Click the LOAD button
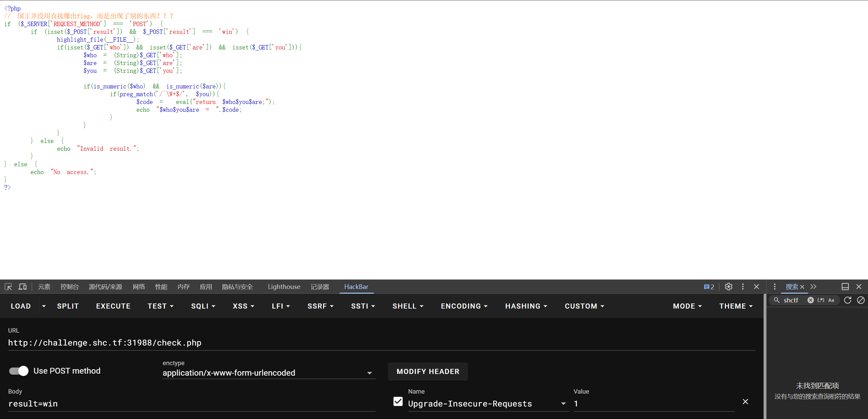The image size is (868, 419). pyautogui.click(x=21, y=306)
